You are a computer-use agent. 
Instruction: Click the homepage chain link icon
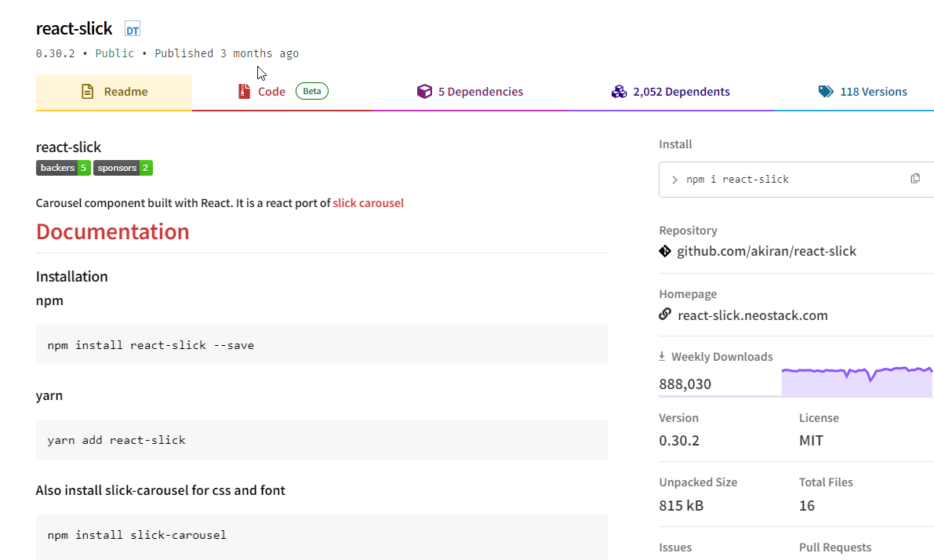tap(665, 314)
